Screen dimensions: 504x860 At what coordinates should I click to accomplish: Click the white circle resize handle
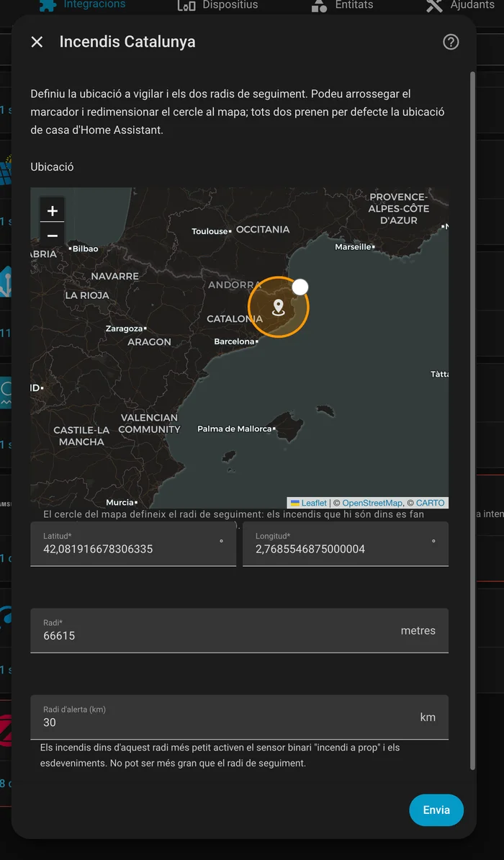[x=300, y=287]
